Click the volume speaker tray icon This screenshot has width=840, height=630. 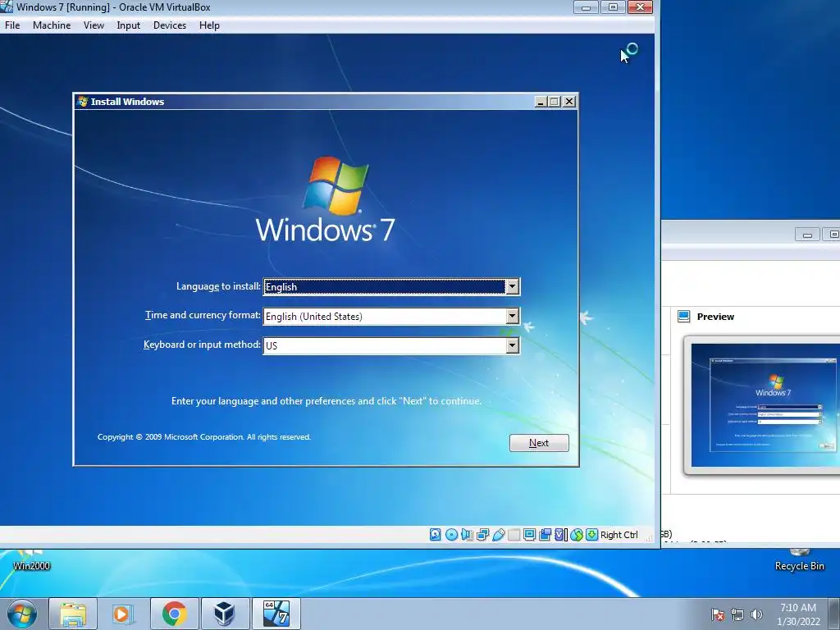click(x=756, y=614)
